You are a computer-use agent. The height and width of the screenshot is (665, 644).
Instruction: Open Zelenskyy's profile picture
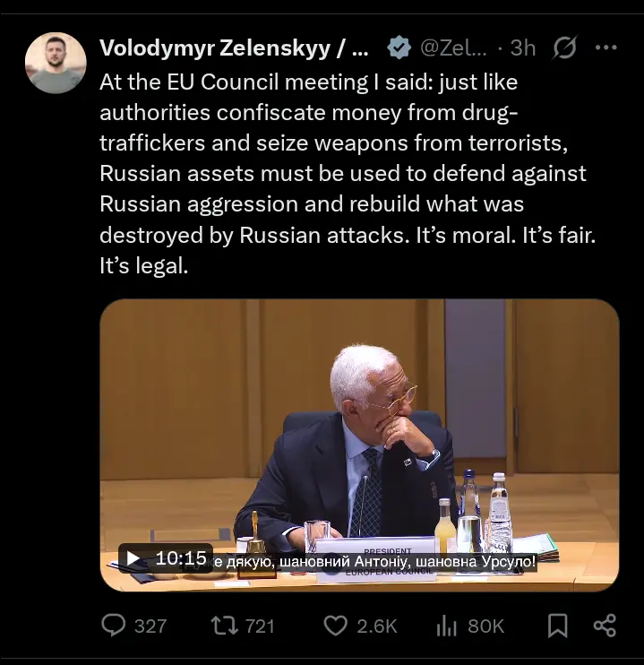56,63
